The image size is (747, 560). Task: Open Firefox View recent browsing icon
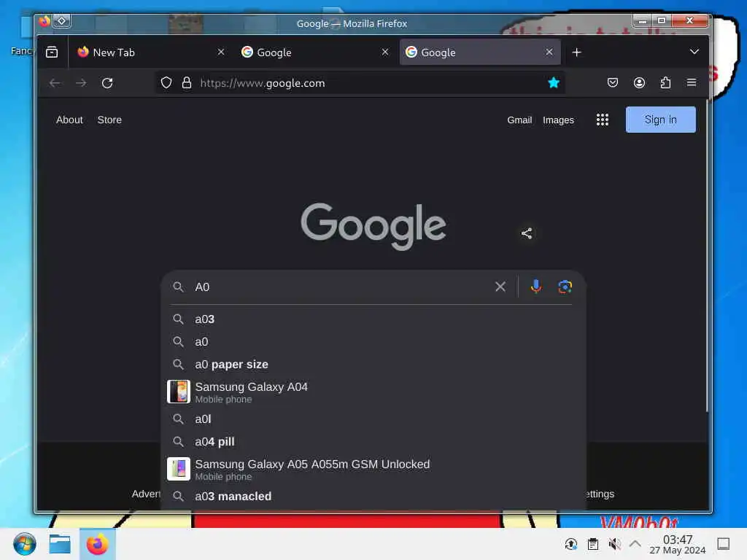pos(52,52)
